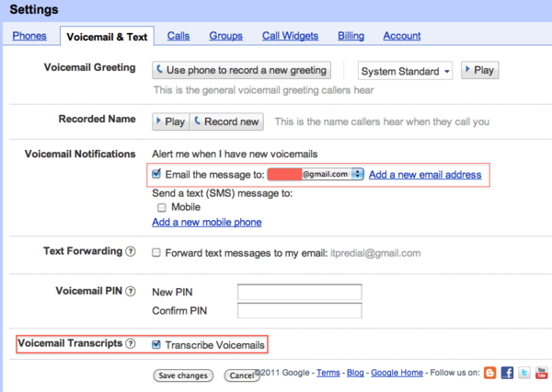
Task: Click the Save changes button
Action: [x=183, y=375]
